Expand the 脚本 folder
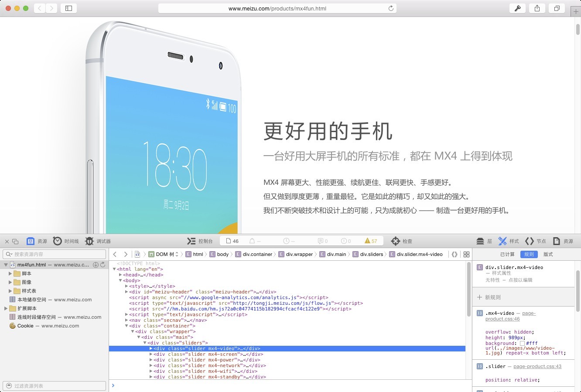 click(10, 273)
